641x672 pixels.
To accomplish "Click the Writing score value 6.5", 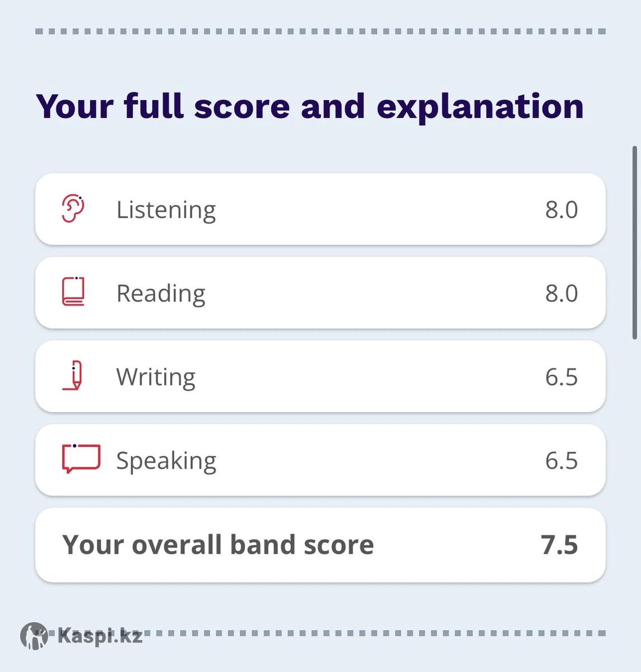I will pos(561,377).
